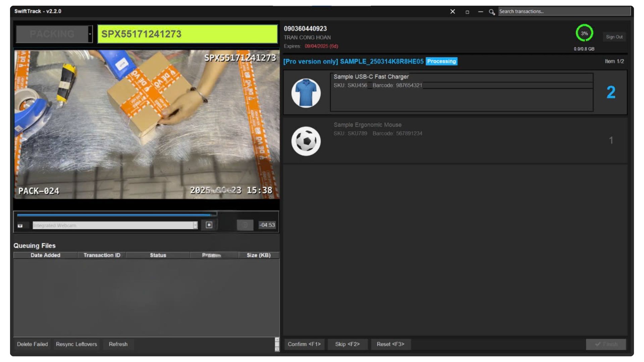Click the stop recording button
The height and width of the screenshot is (362, 644).
click(x=209, y=225)
